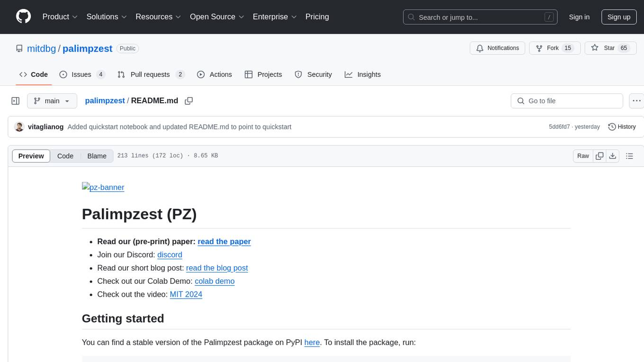
Task: Click the Palimpzest (PZ) heading
Action: (139, 214)
